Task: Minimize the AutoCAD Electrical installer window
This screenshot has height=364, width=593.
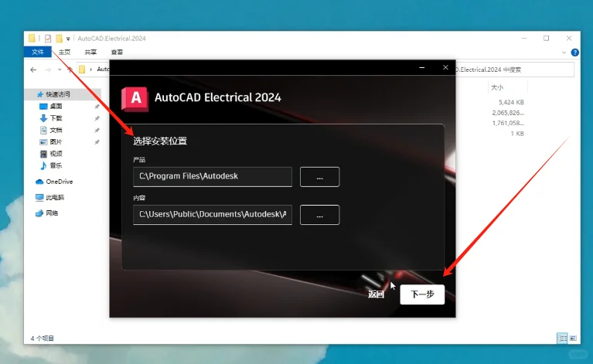Action: click(421, 67)
